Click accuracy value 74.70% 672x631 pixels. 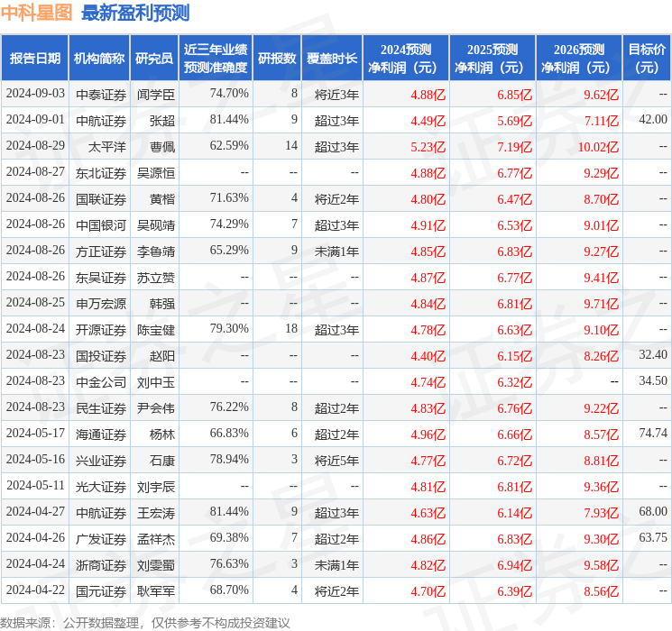[x=229, y=94]
